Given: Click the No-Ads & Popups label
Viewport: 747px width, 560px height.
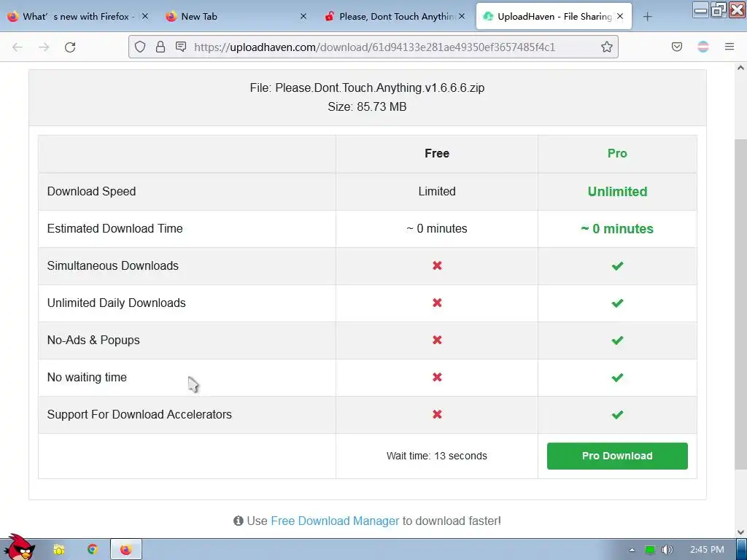Looking at the screenshot, I should coord(93,340).
